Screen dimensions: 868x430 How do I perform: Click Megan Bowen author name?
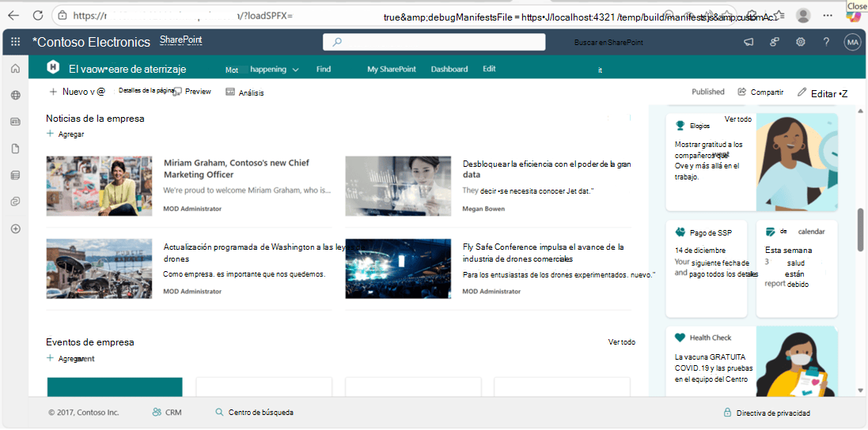coord(483,209)
